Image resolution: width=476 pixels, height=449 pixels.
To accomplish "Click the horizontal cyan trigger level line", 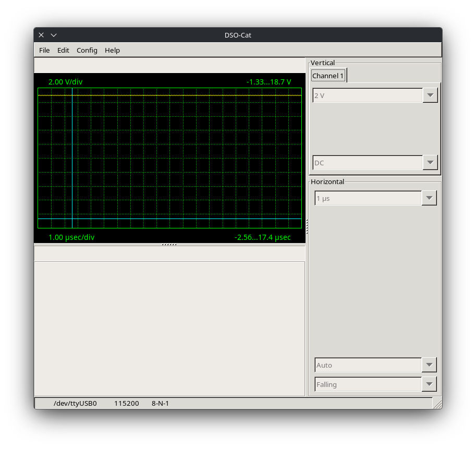I will (x=169, y=219).
